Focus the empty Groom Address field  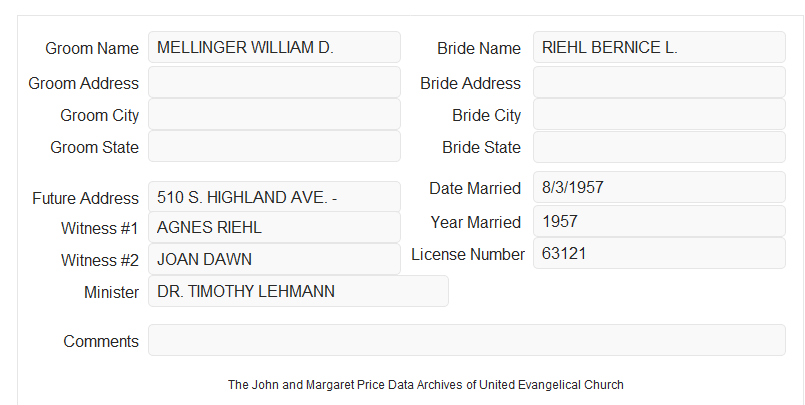274,82
